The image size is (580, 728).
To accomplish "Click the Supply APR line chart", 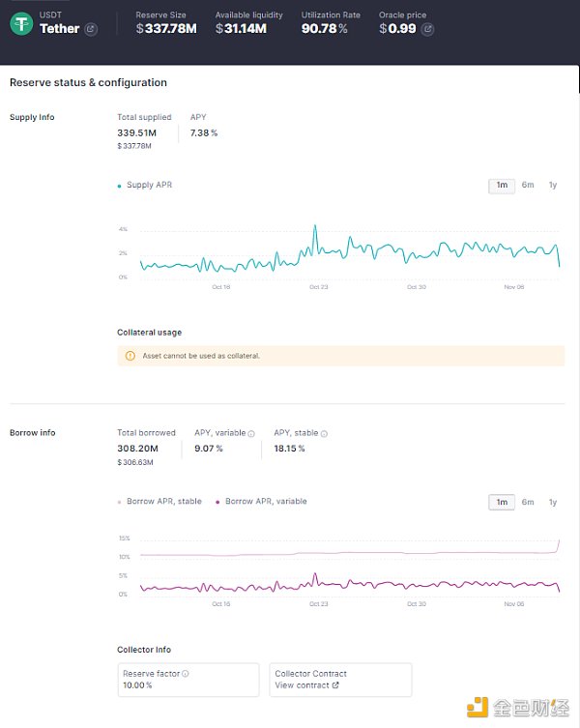I will [350, 254].
